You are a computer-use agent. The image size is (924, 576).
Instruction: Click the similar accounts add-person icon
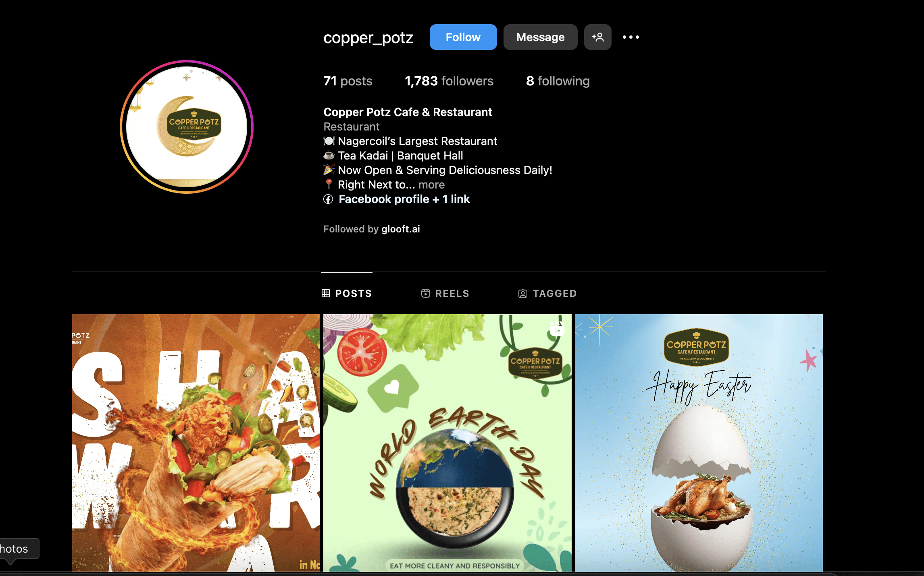pyautogui.click(x=597, y=37)
